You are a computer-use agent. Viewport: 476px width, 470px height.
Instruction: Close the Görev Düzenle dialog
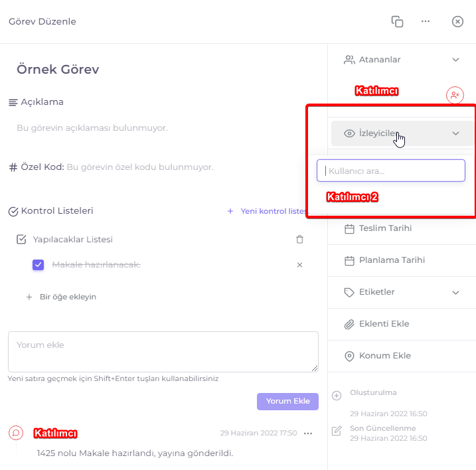tap(457, 21)
